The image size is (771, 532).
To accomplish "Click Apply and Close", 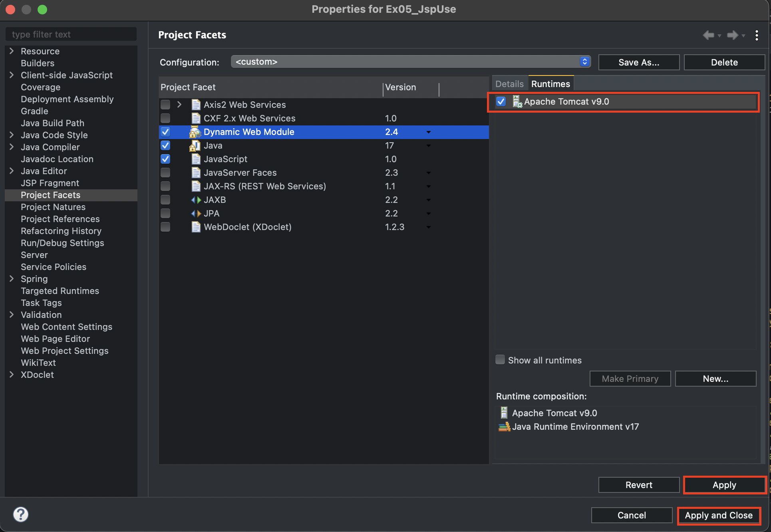I will click(719, 515).
